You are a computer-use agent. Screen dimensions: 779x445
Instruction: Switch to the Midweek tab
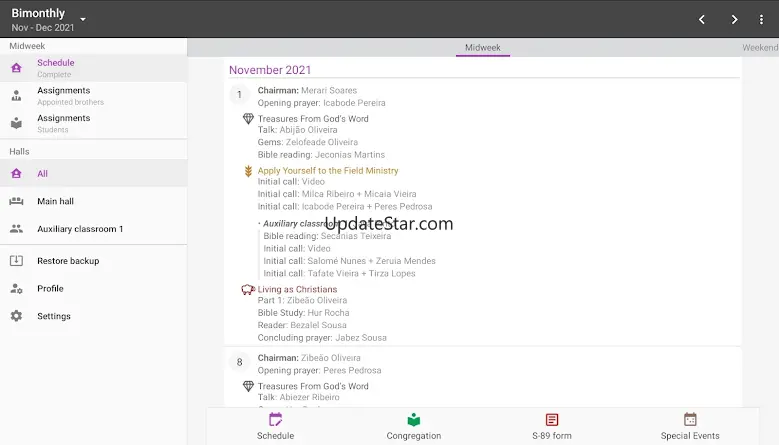483,48
